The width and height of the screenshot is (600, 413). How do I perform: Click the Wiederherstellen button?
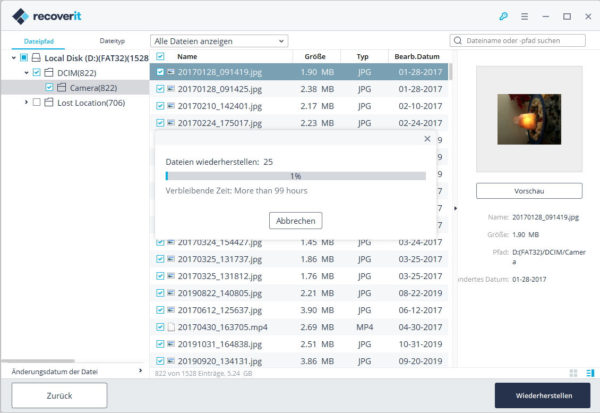tap(543, 395)
